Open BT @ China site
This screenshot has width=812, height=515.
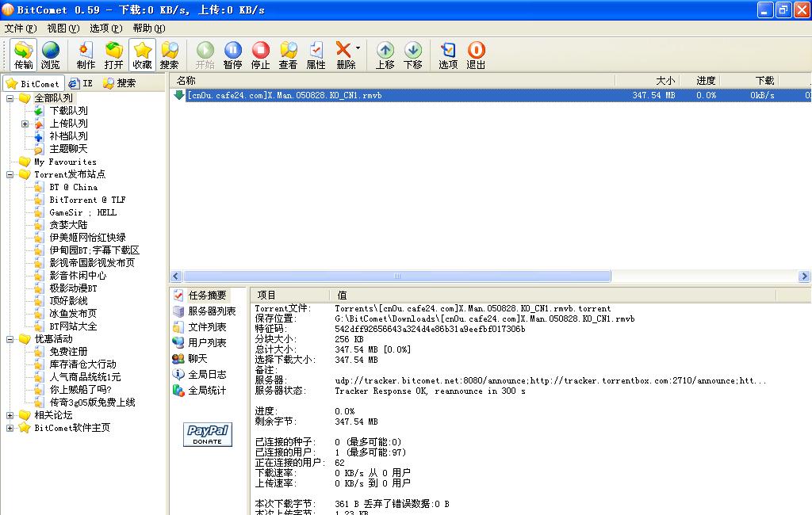pyautogui.click(x=74, y=187)
